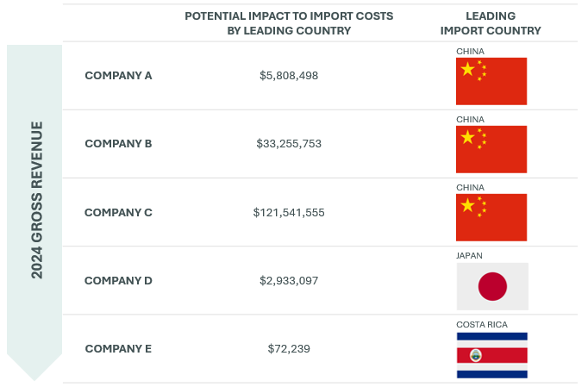This screenshot has width=588, height=387.
Task: Click the Potential Impact to Import Costs header
Action: click(x=289, y=23)
